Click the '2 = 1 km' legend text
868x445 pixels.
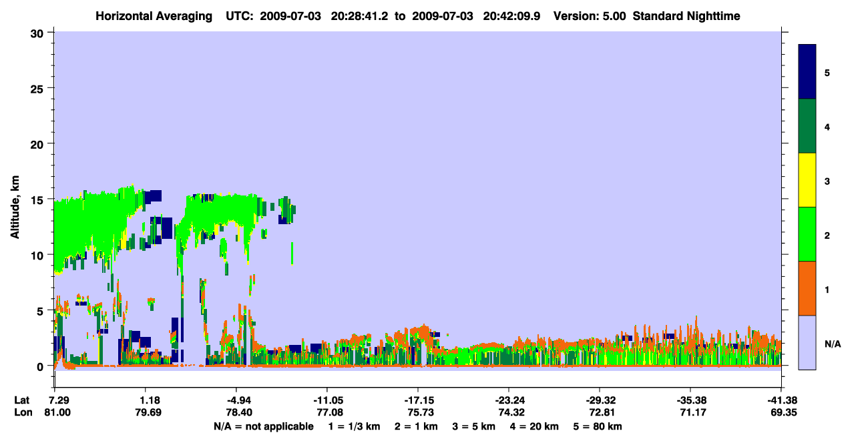coord(416,426)
